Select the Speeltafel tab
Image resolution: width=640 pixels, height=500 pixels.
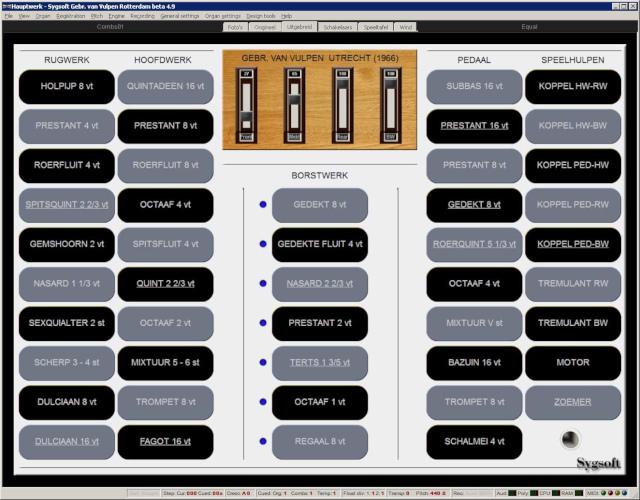click(x=375, y=27)
